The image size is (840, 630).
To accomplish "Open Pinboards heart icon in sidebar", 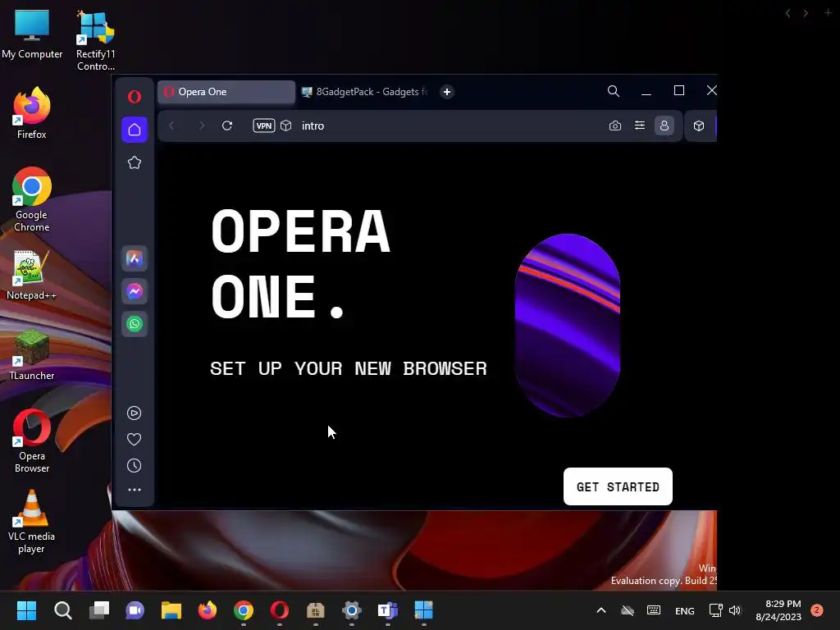I will (x=134, y=440).
